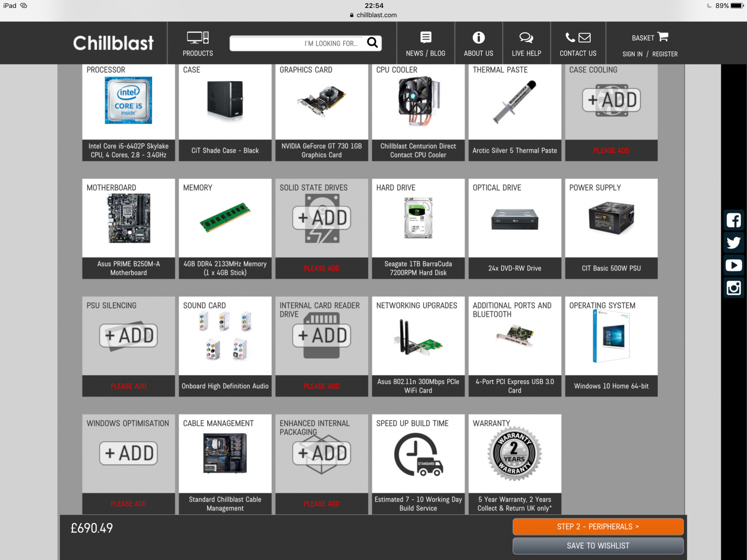Screen dimensions: 747x560
Task: Open the Twitter social icon
Action: (x=733, y=243)
